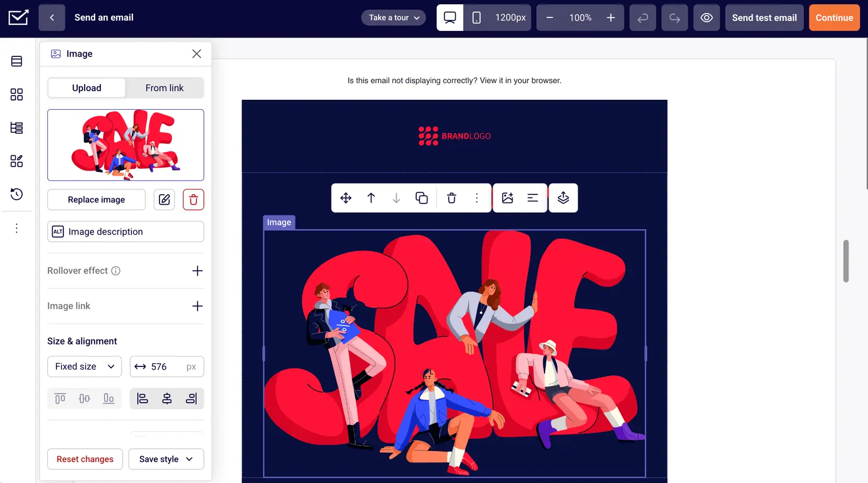Click the move handle in image toolbar
Screen dimensions: 868x483
346,198
